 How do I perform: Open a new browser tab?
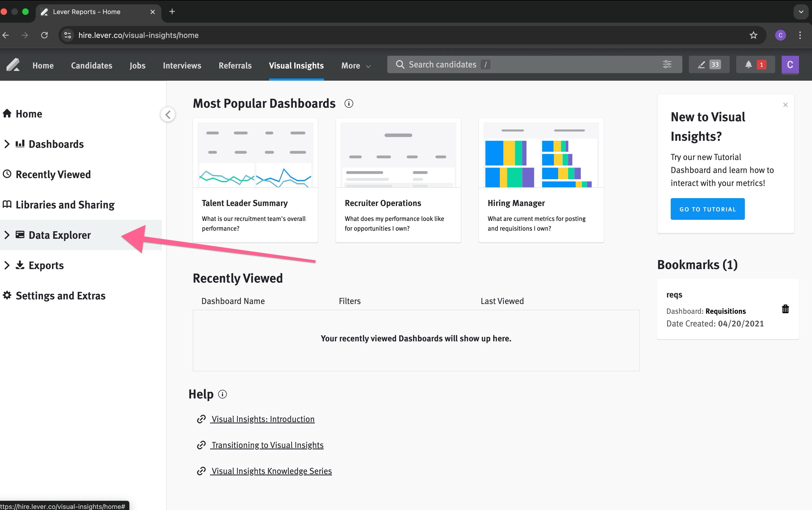(172, 11)
